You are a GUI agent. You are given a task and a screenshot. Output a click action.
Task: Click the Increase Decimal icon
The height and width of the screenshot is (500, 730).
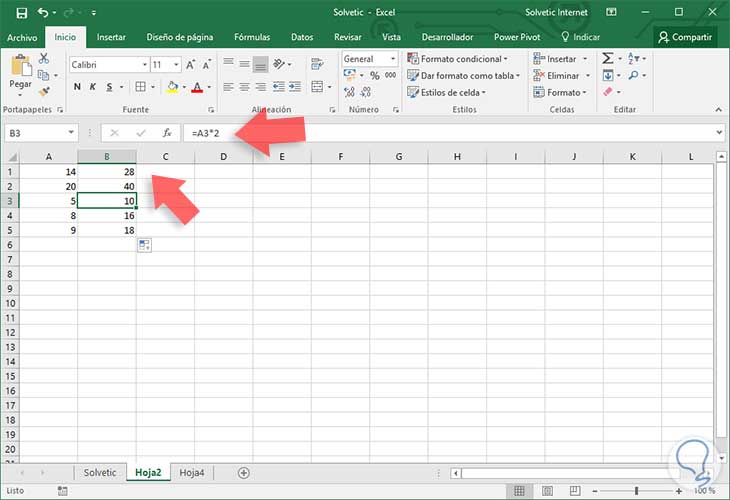pos(349,92)
